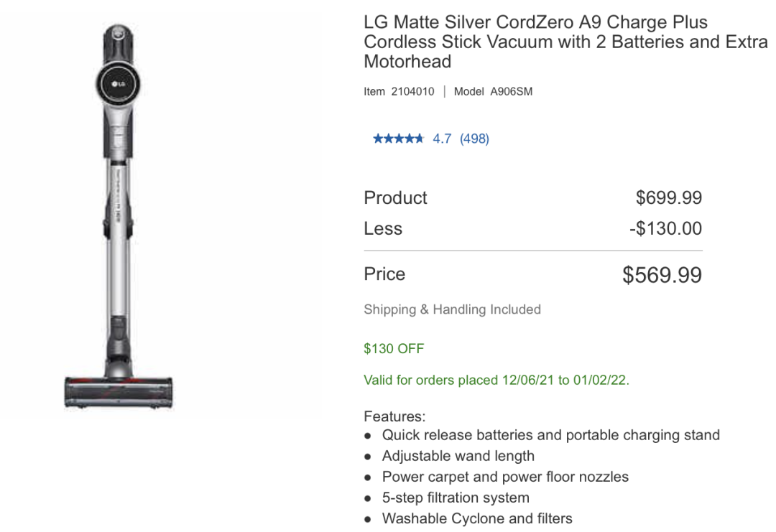Click the final price $569.99

pyautogui.click(x=662, y=275)
